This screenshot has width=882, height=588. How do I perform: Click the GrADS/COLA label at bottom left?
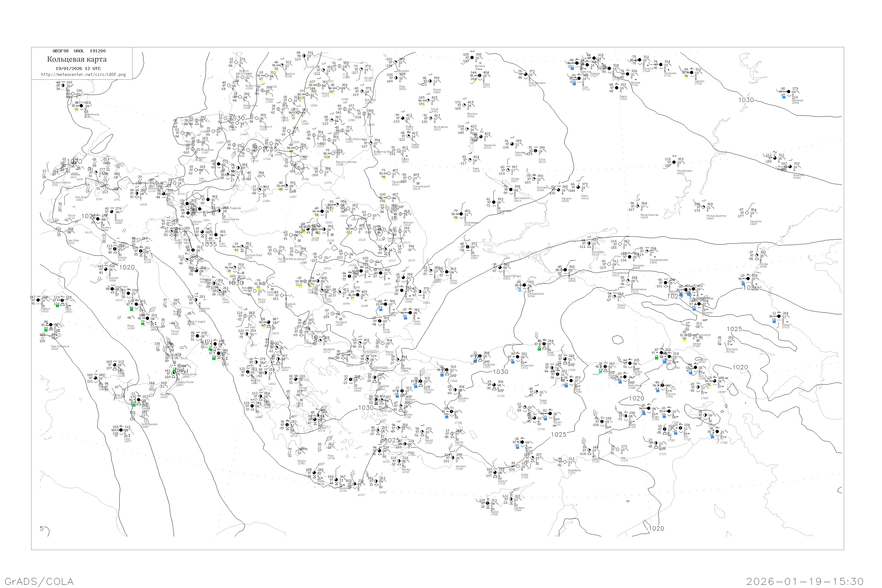point(39,581)
